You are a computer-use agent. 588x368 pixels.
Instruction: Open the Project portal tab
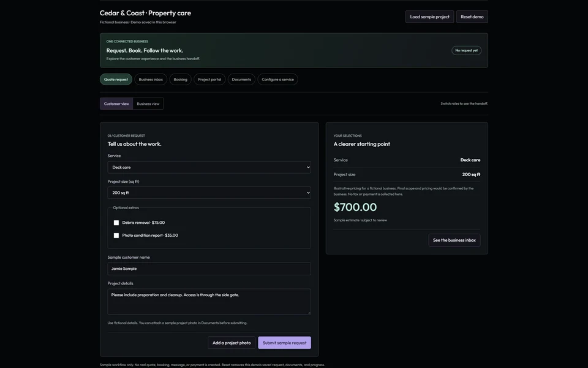click(x=209, y=79)
